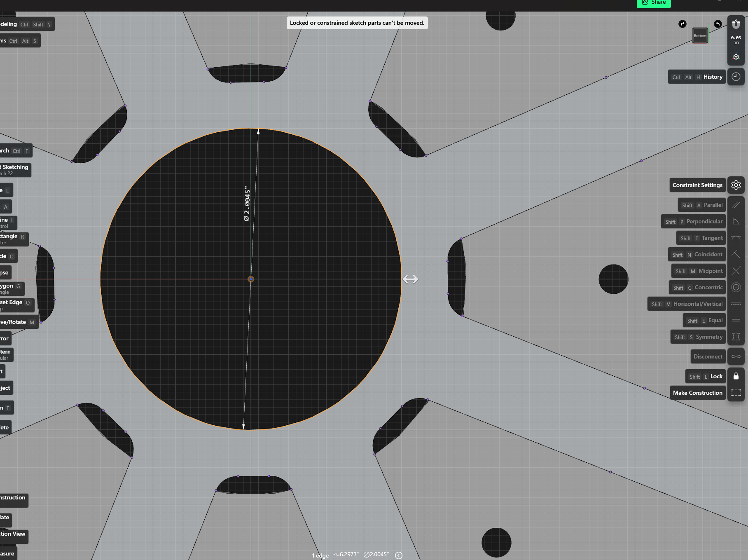Apply the Perpendicular constraint icon
Screen dimensions: 748x560
[736, 221]
